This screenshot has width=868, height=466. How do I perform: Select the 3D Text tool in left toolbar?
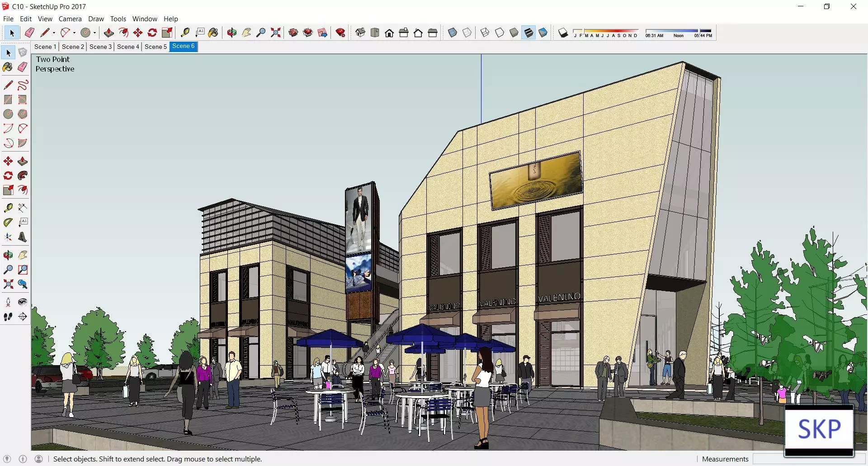(23, 237)
